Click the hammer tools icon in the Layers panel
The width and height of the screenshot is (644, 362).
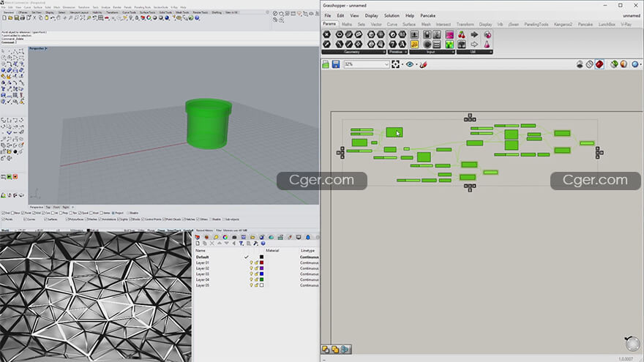pos(255,244)
